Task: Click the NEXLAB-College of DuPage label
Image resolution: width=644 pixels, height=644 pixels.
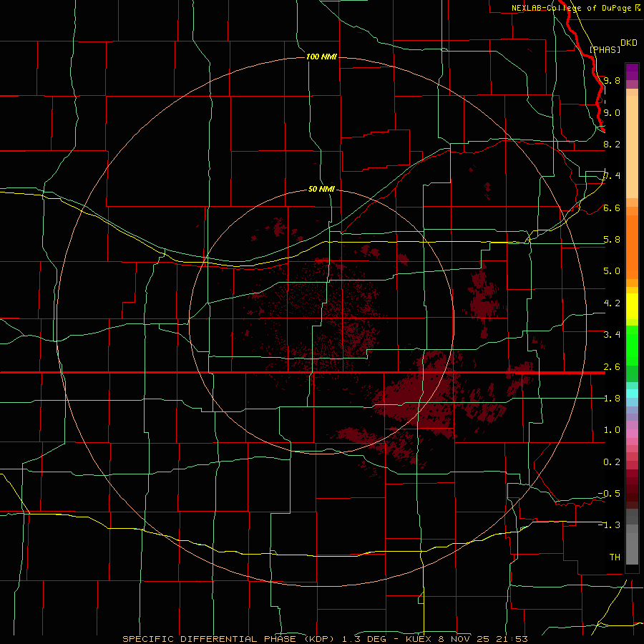Action: pyautogui.click(x=571, y=8)
